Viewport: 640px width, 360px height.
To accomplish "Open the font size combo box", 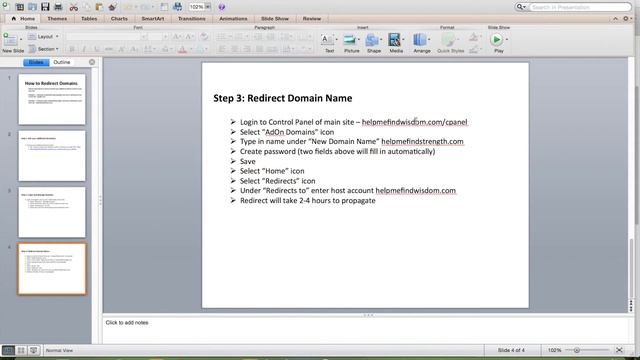I will click(x=159, y=37).
